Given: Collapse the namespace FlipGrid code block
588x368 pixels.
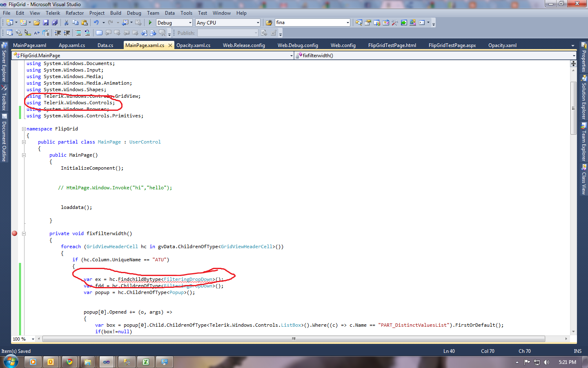Looking at the screenshot, I should (24, 129).
